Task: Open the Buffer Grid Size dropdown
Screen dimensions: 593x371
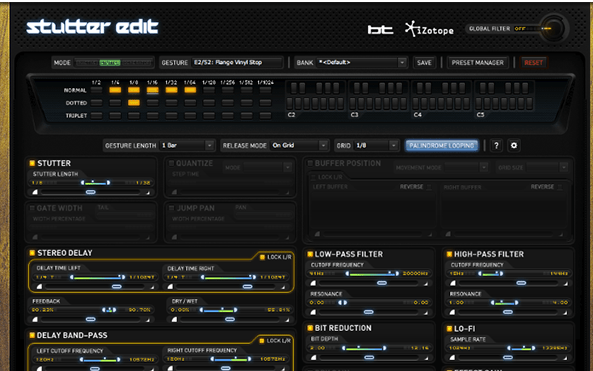Action: pos(547,167)
